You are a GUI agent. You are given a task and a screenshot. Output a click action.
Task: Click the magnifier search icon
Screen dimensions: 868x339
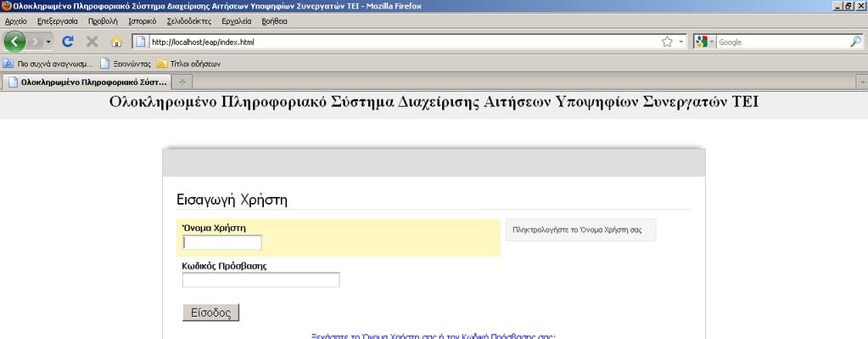pos(855,42)
